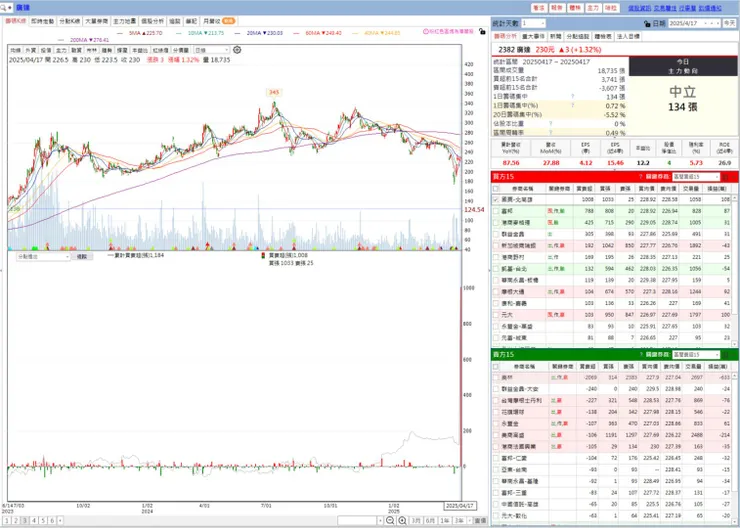Open the chart settings gear icon
This screenshot has width=740, height=528.
pos(237,50)
